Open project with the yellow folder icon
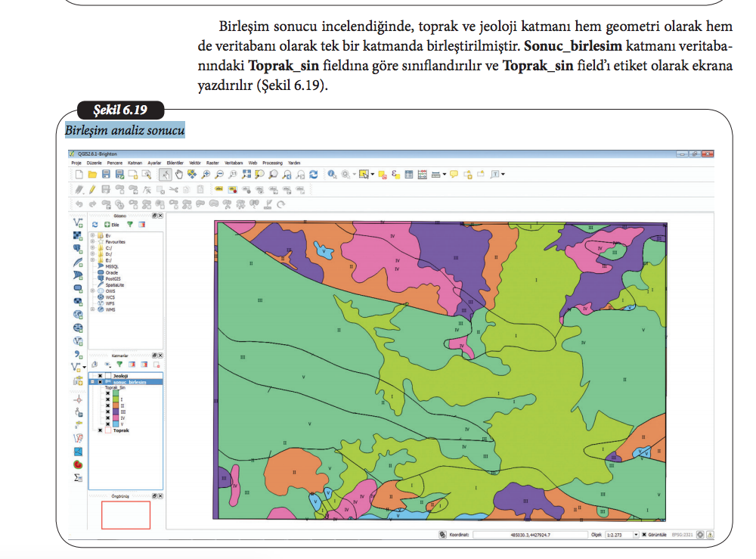The height and width of the screenshot is (559, 756). coord(92,175)
